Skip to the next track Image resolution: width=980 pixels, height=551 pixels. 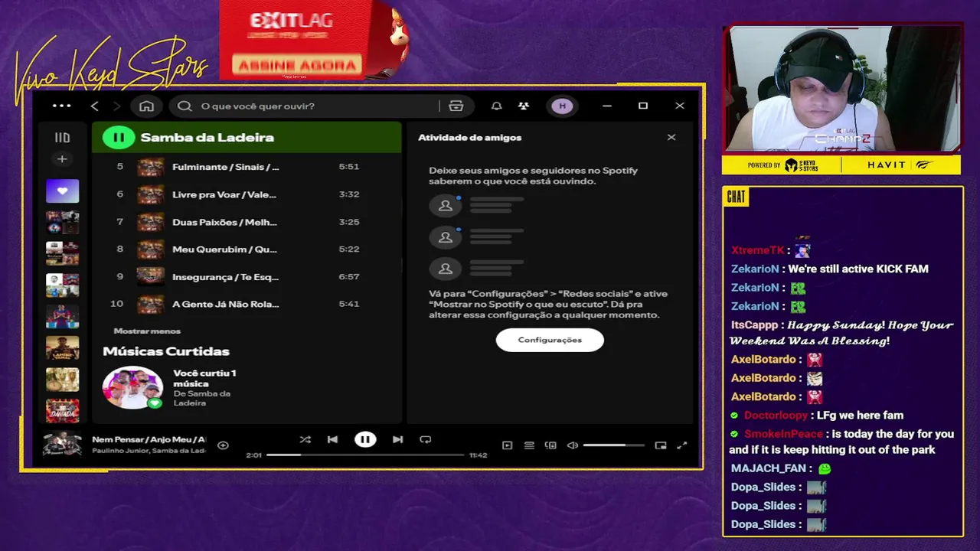coord(397,439)
